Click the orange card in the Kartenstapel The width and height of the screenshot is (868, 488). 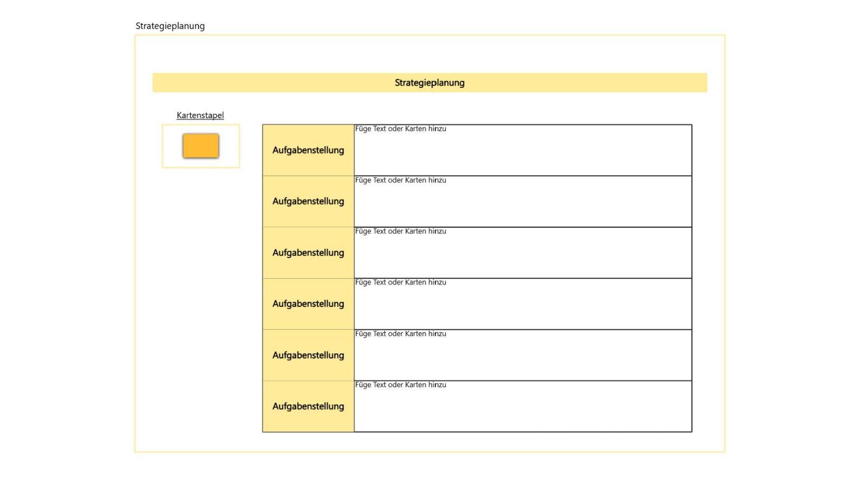[201, 146]
